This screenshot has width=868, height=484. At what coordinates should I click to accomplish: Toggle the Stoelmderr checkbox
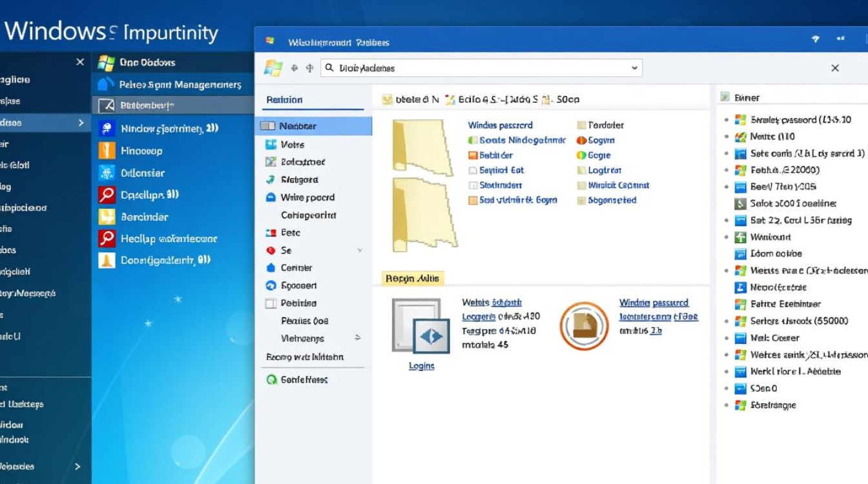[x=473, y=185]
